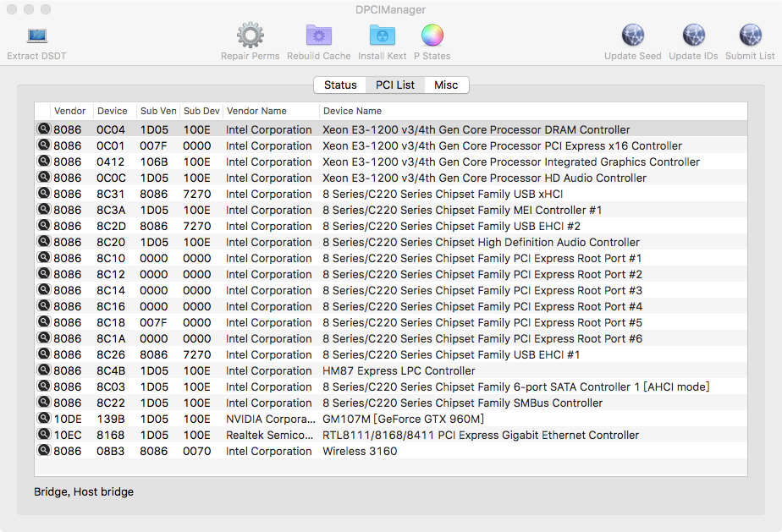Screen dimensions: 782x532
Task: Select '8 Series/C220 Series Chipset Family SMBus Controller'
Action: click(x=462, y=403)
